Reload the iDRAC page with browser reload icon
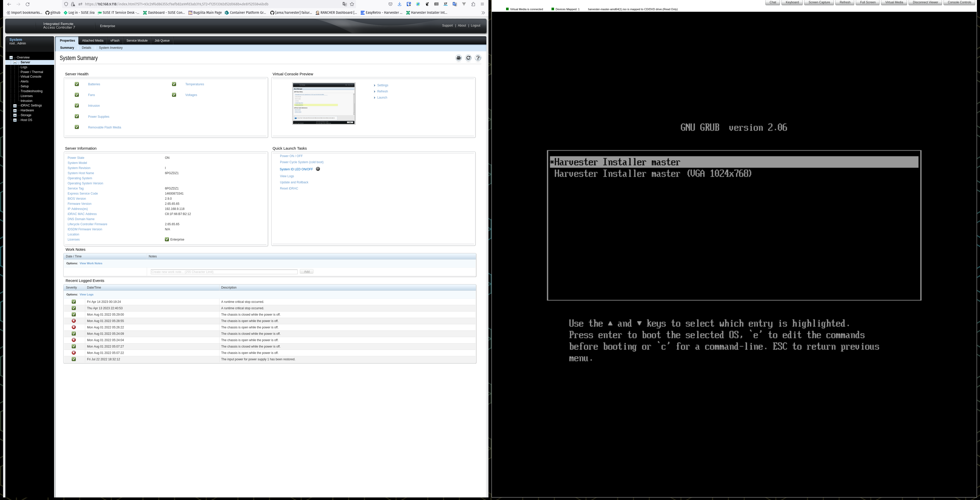 [x=27, y=4]
